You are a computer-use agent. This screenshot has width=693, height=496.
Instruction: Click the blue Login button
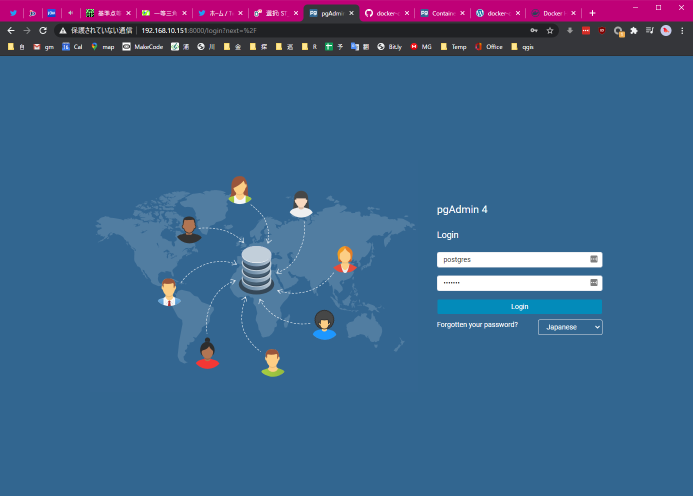click(519, 307)
